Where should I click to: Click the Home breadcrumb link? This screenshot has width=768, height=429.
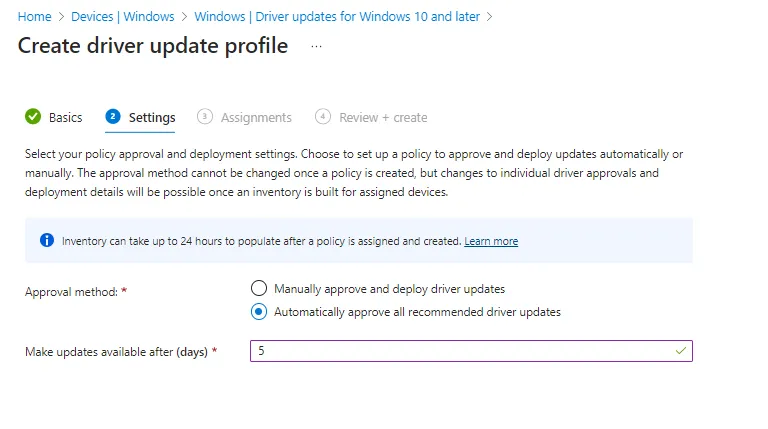tap(34, 17)
